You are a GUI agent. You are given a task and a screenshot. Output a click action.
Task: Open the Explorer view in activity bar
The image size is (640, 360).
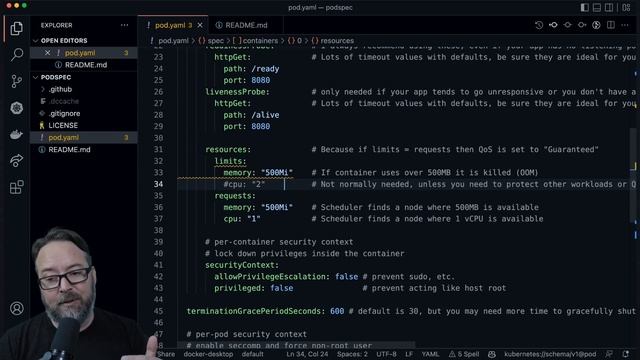pos(16,28)
